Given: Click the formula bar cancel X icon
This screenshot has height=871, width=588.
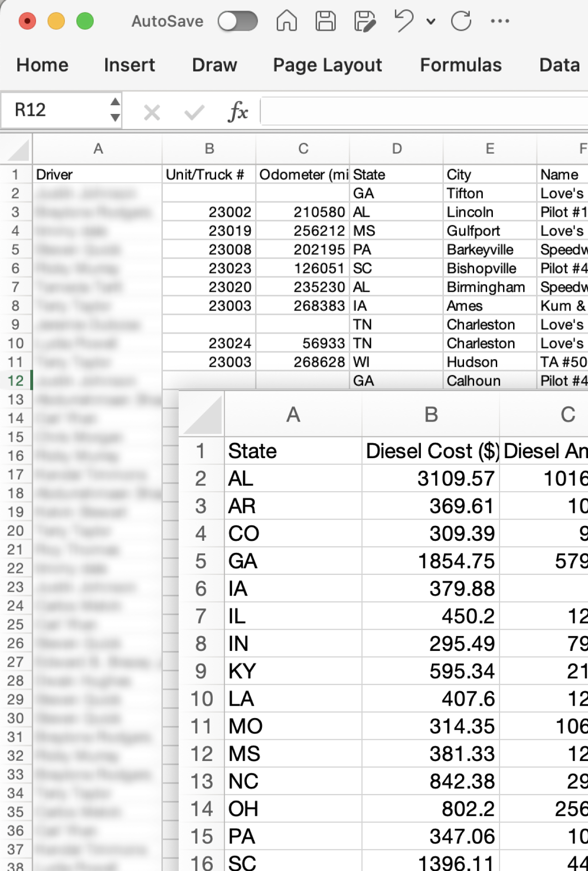Looking at the screenshot, I should (x=152, y=113).
